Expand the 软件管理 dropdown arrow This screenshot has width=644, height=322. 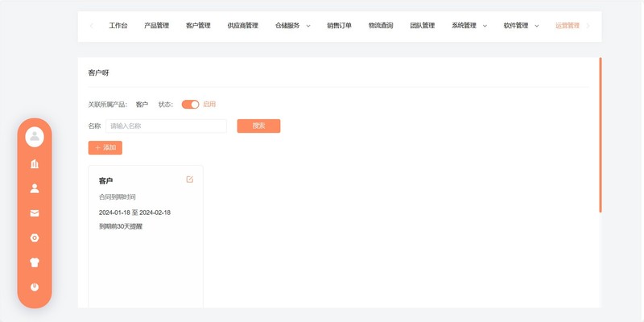tap(536, 26)
